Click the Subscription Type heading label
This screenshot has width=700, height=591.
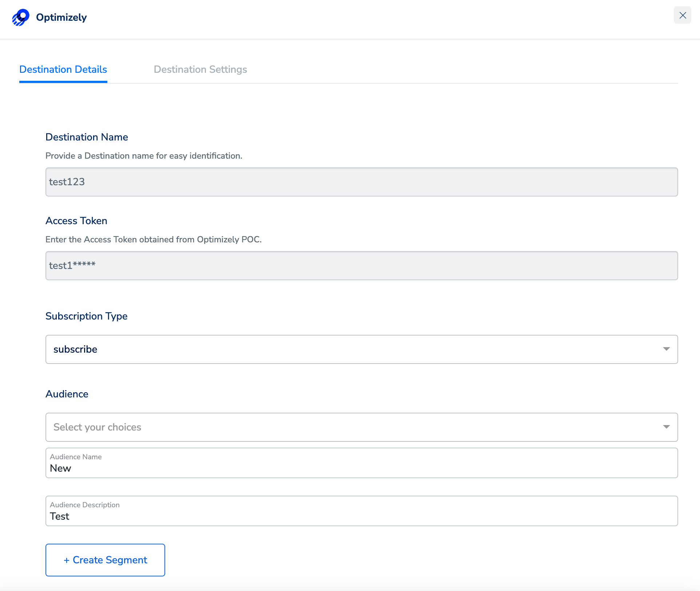click(86, 316)
